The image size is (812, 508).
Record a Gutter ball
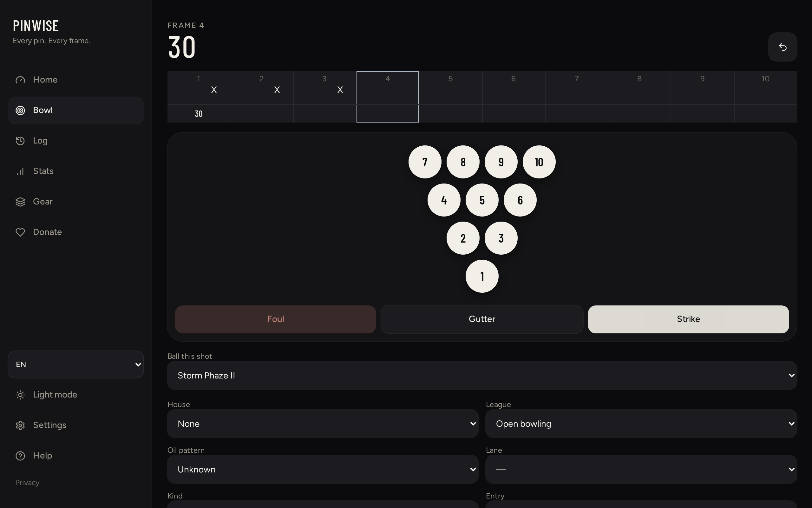click(482, 319)
